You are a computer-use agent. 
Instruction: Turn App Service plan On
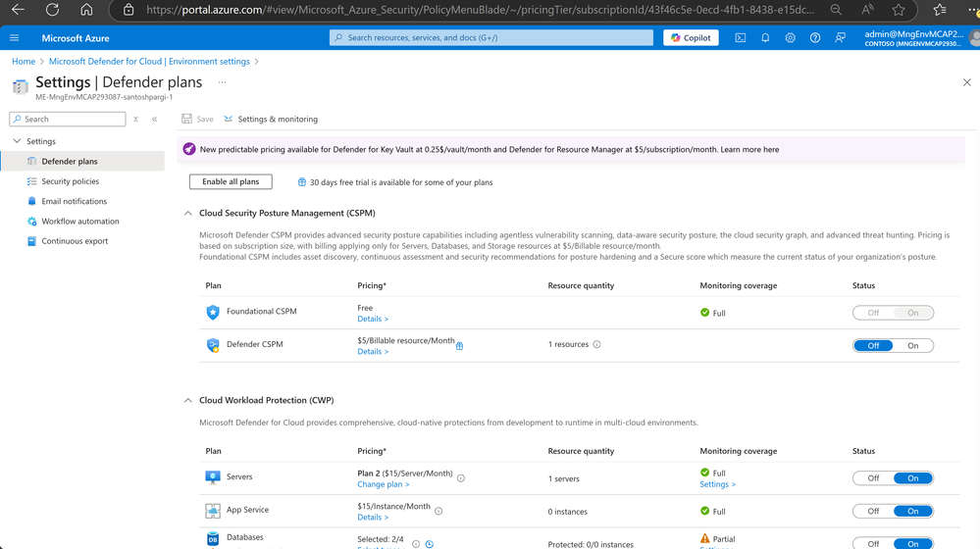[912, 511]
